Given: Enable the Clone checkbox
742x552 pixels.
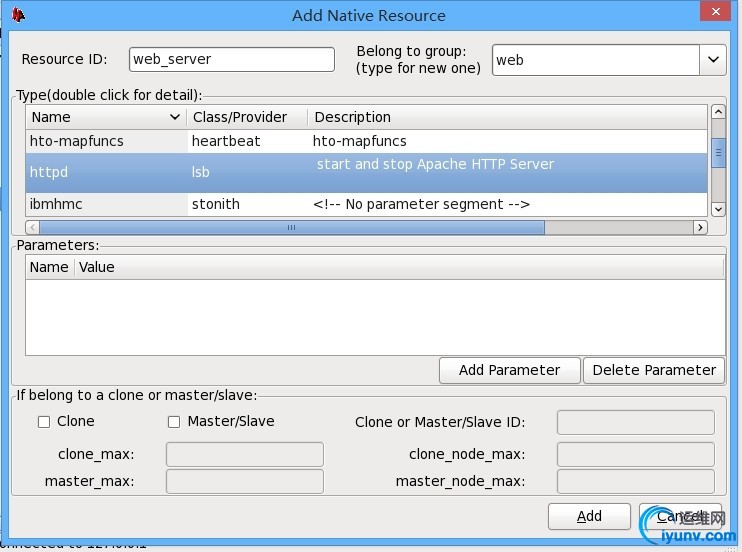Looking at the screenshot, I should [x=44, y=422].
